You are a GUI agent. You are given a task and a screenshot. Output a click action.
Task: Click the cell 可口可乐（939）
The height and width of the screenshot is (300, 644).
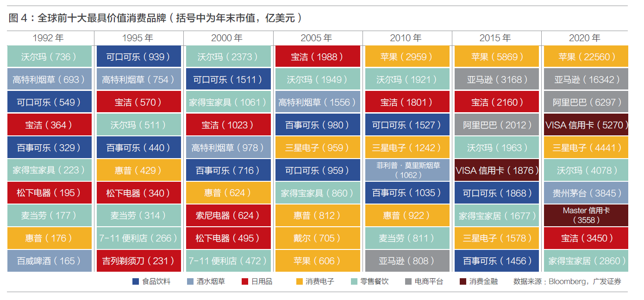[139, 57]
